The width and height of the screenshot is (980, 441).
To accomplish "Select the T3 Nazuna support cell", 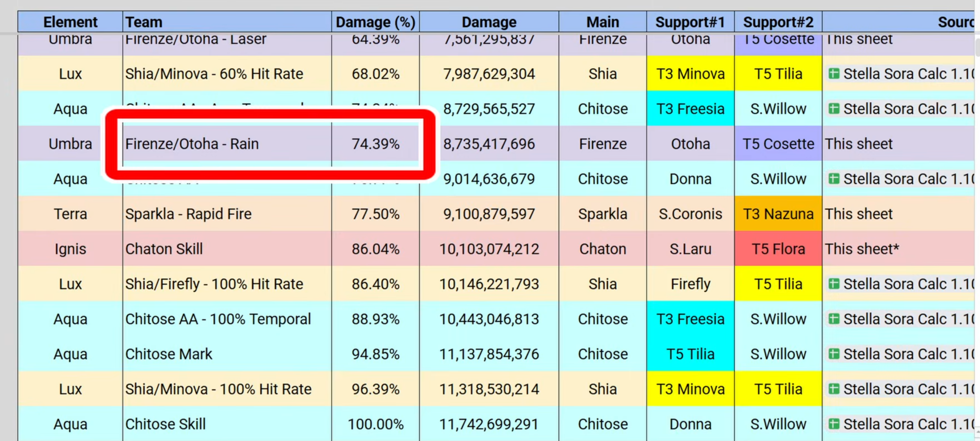I will [x=778, y=214].
